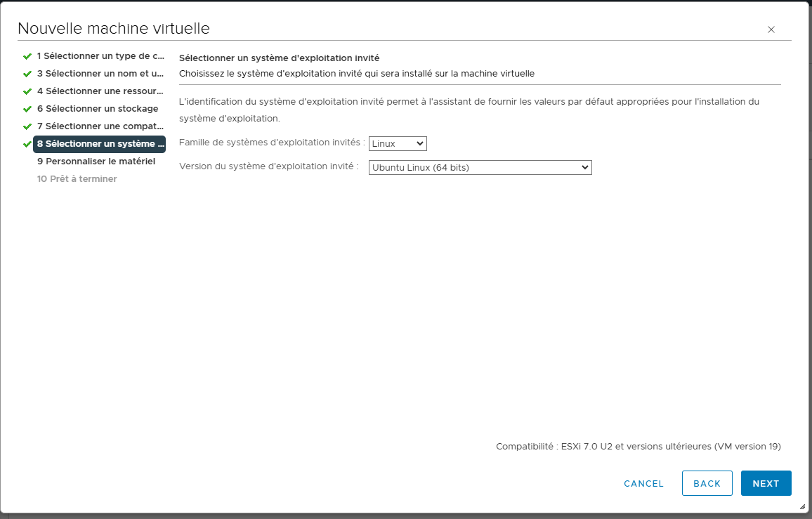Proceed with the NEXT button

pos(766,483)
